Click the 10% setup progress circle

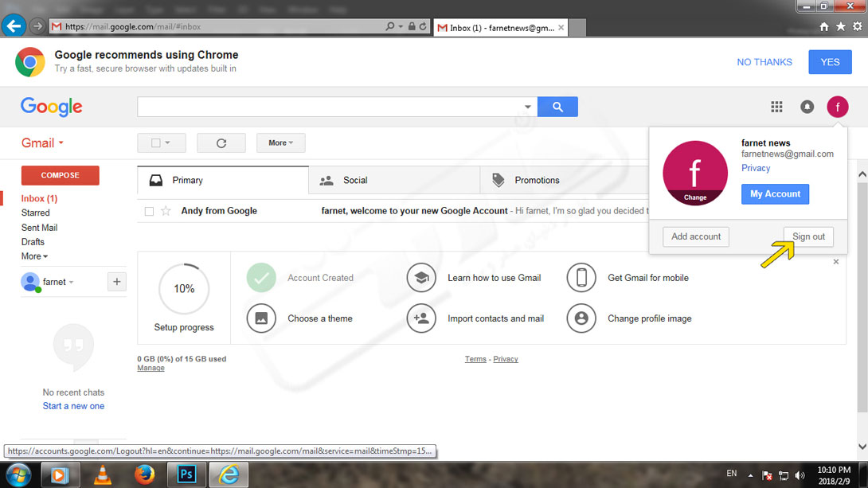point(184,289)
